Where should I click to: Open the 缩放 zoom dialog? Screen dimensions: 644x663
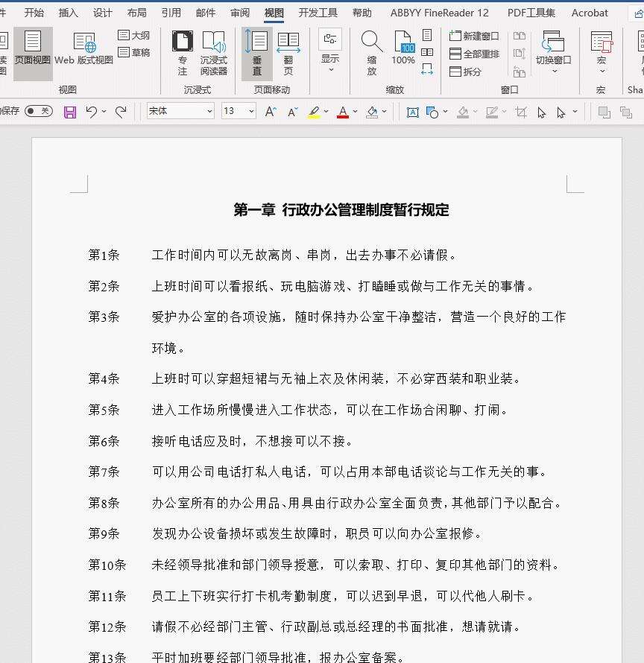[371, 53]
